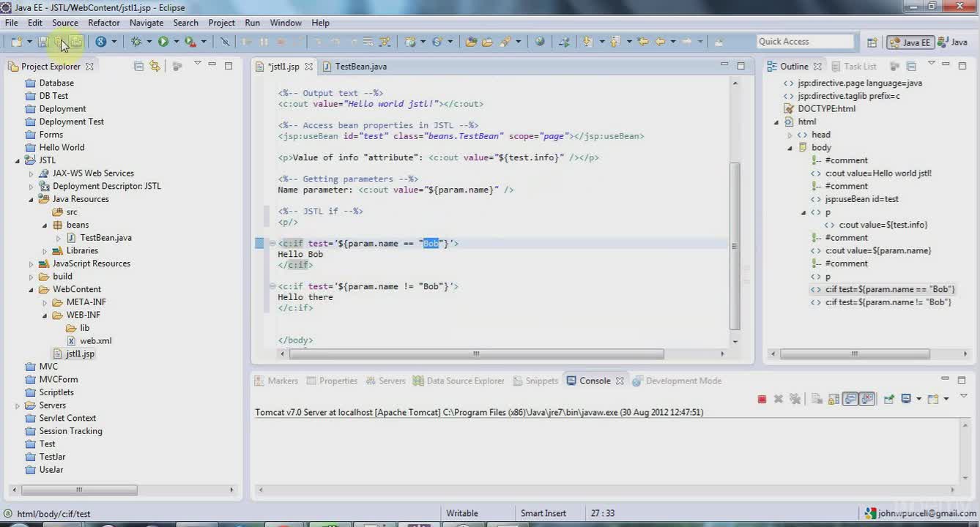The width and height of the screenshot is (980, 527).
Task: Expand the Servers project node
Action: (x=18, y=405)
